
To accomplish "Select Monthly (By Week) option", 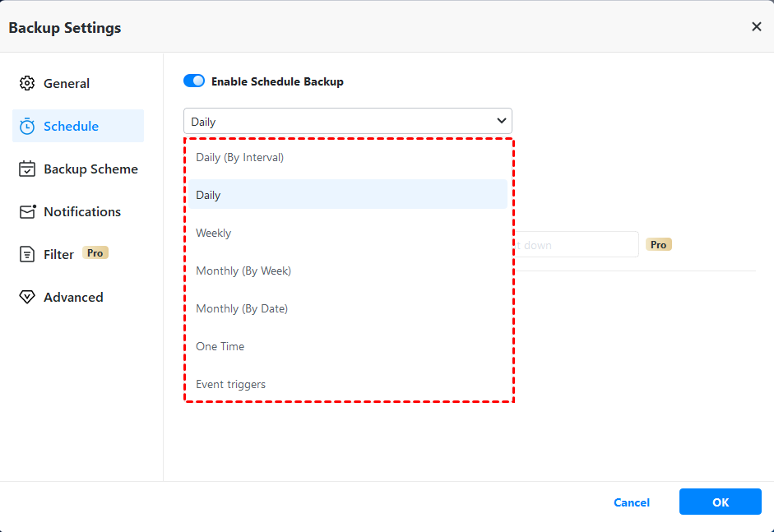I will [x=243, y=271].
